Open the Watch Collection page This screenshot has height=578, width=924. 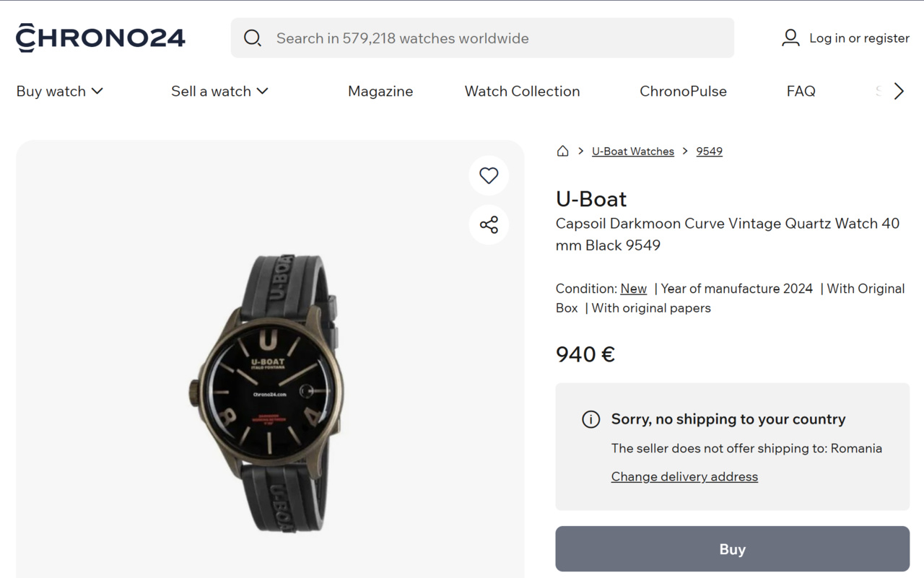tap(522, 91)
